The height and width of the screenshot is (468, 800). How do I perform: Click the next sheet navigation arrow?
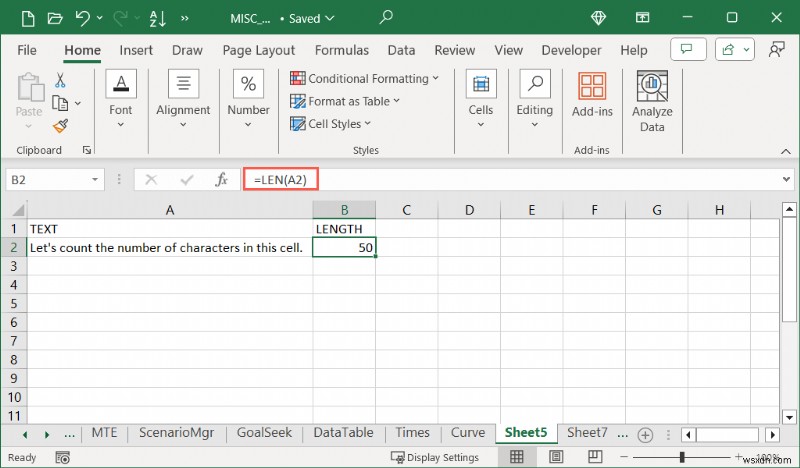point(47,435)
